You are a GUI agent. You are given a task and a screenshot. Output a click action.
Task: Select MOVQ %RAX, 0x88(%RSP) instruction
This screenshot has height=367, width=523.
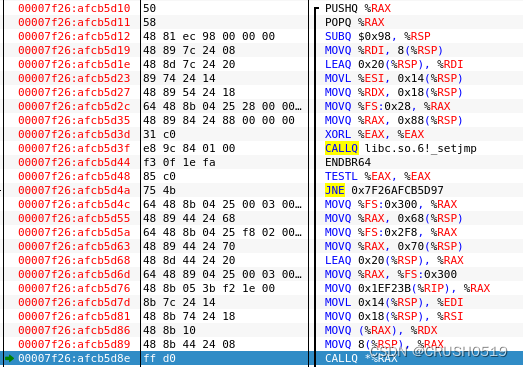click(394, 120)
